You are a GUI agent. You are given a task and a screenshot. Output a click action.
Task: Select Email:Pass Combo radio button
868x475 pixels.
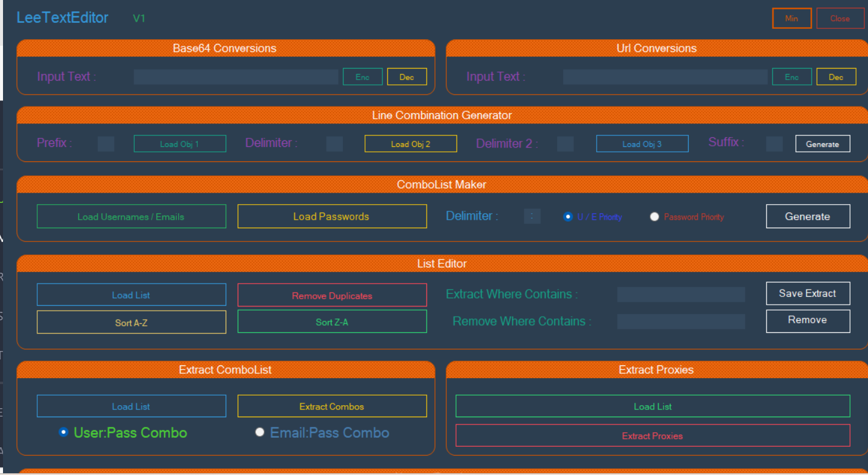(x=260, y=432)
